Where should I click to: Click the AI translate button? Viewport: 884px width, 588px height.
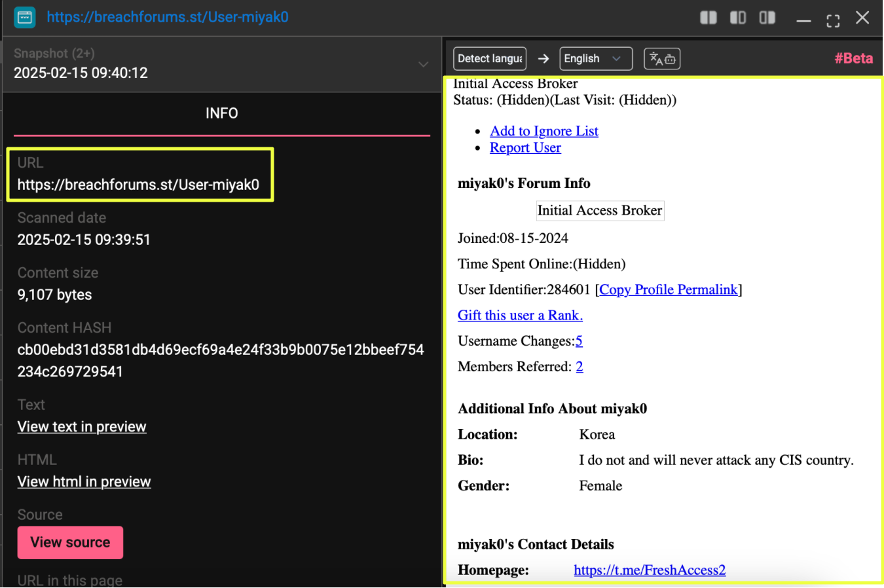662,59
